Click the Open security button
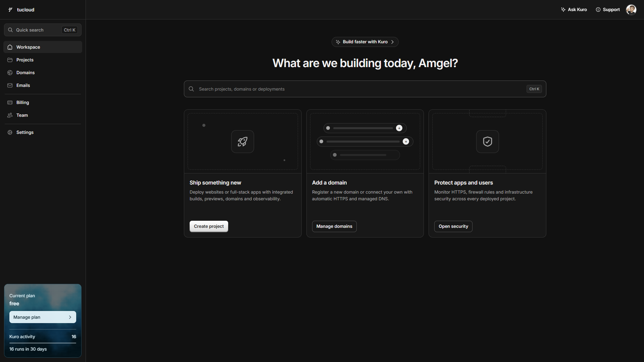Screen dimensions: 644x362 click(x=453, y=226)
